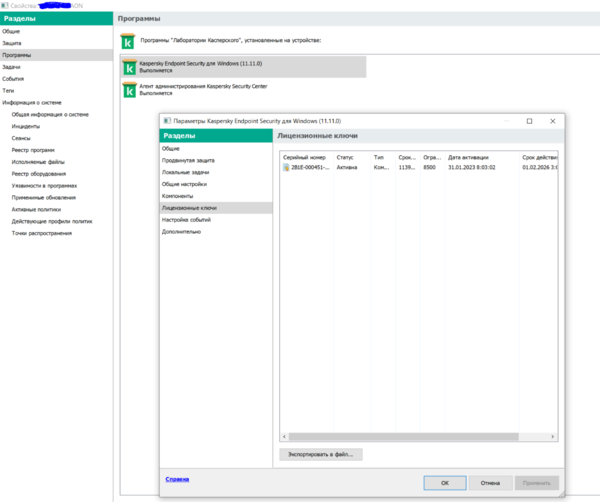Close the parameters dialog with X
Image resolution: width=600 pixels, height=502 pixels.
(x=553, y=121)
